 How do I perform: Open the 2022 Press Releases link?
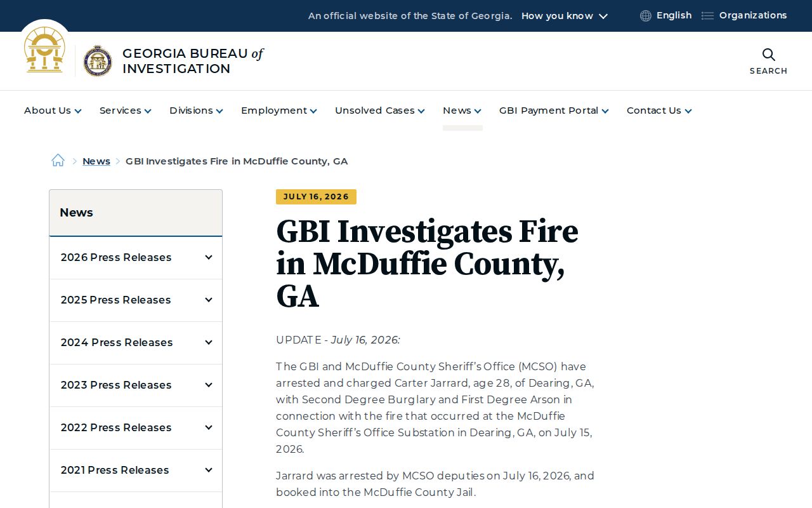116,427
